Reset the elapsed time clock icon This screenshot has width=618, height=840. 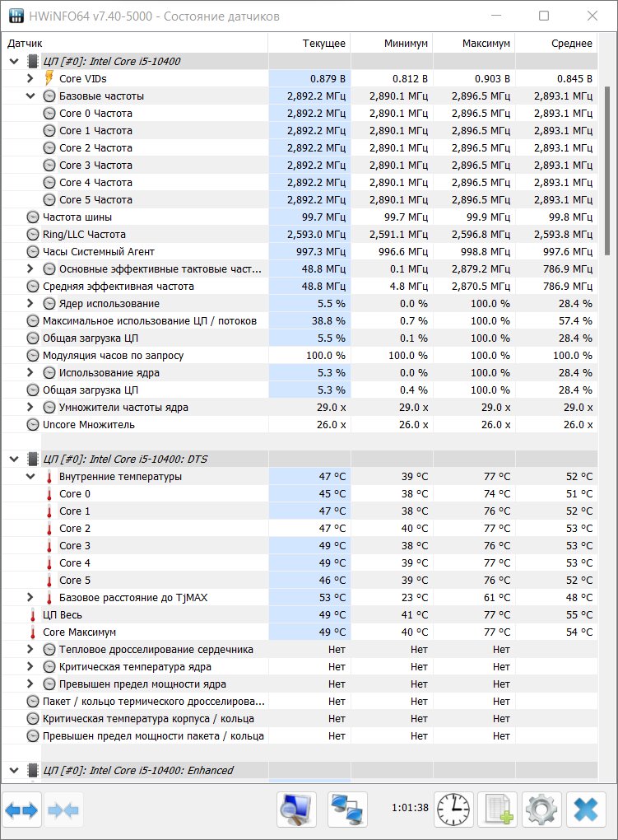453,810
